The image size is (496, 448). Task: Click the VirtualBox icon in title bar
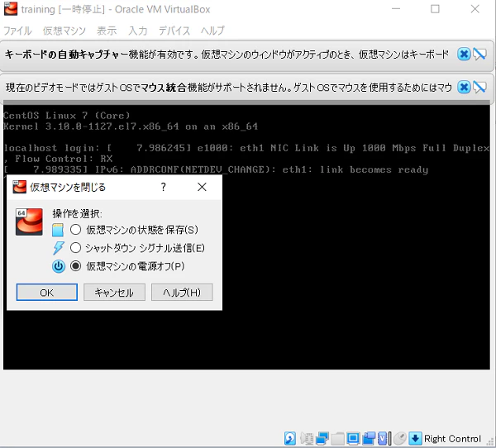11,9
